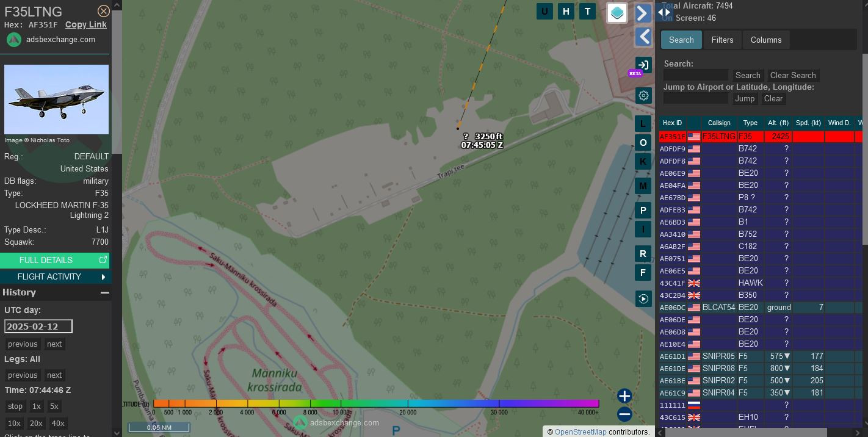Open the map layers selector icon

pos(617,13)
